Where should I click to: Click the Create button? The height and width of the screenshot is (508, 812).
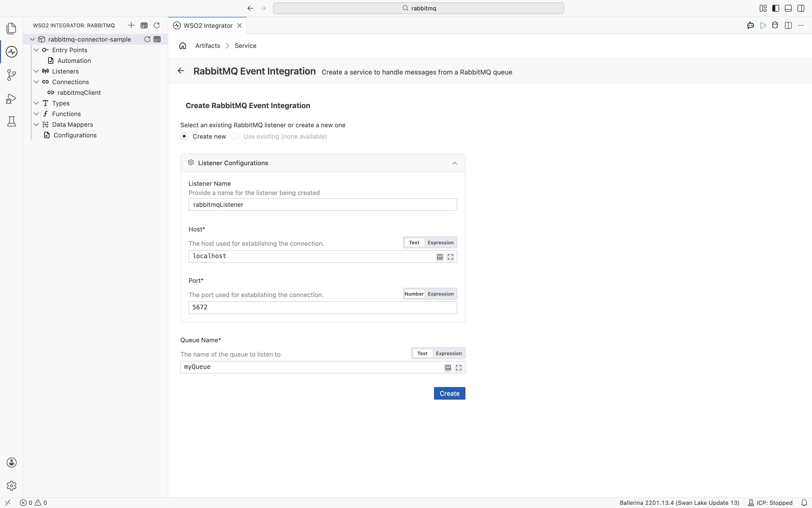(449, 393)
